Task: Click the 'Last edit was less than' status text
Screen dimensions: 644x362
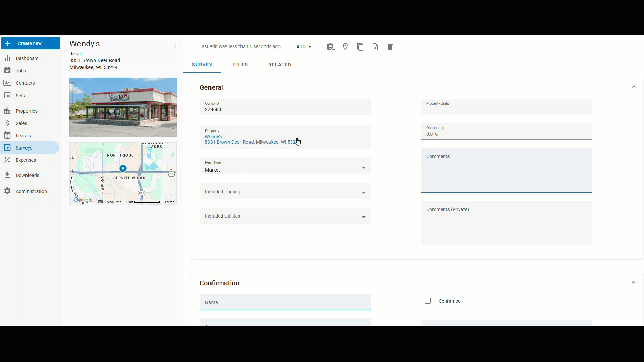Action: click(x=240, y=47)
